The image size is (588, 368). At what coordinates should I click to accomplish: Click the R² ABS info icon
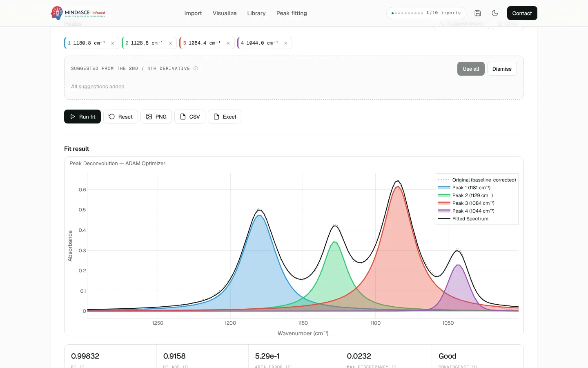tap(185, 366)
